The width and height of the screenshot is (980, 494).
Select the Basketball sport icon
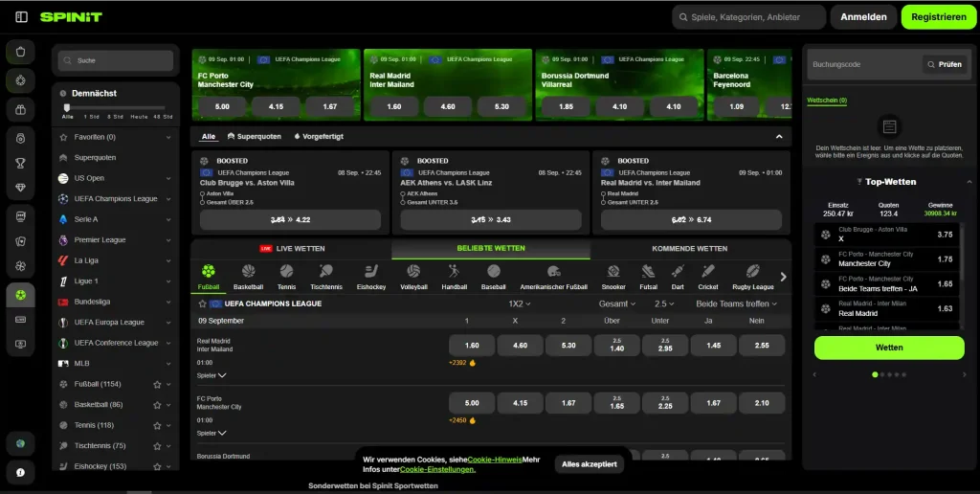248,278
